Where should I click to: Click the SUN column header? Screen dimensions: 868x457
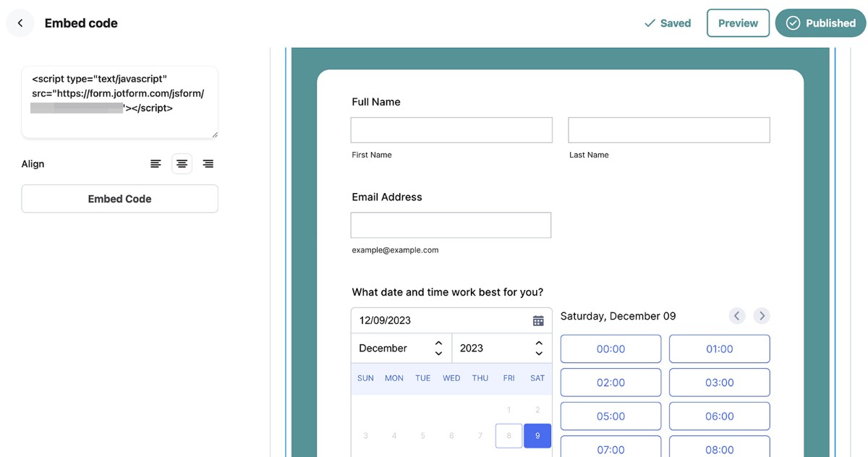[x=365, y=378]
